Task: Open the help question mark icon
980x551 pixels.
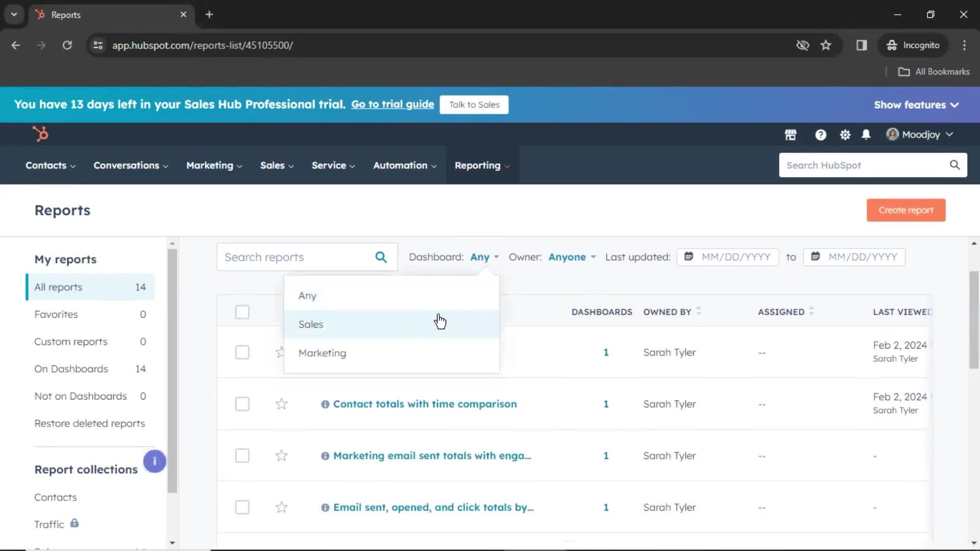Action: [x=820, y=135]
